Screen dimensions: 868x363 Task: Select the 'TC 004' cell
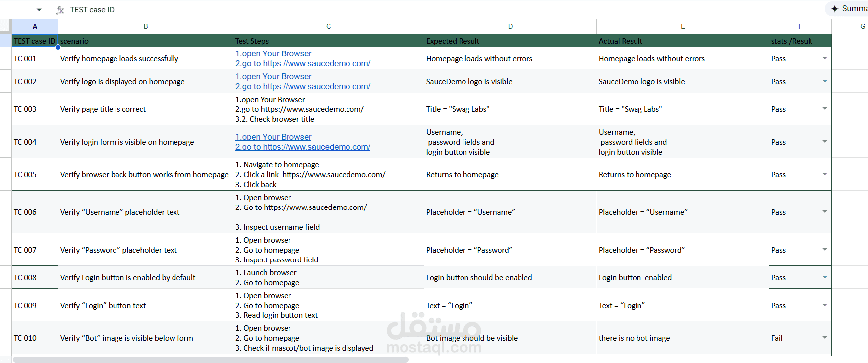(35, 142)
